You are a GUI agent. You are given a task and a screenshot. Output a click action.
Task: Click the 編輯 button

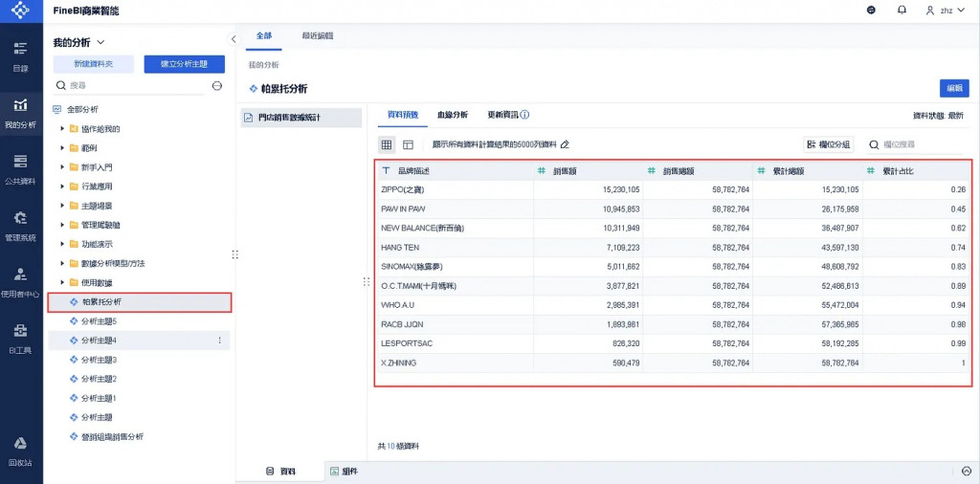[954, 89]
